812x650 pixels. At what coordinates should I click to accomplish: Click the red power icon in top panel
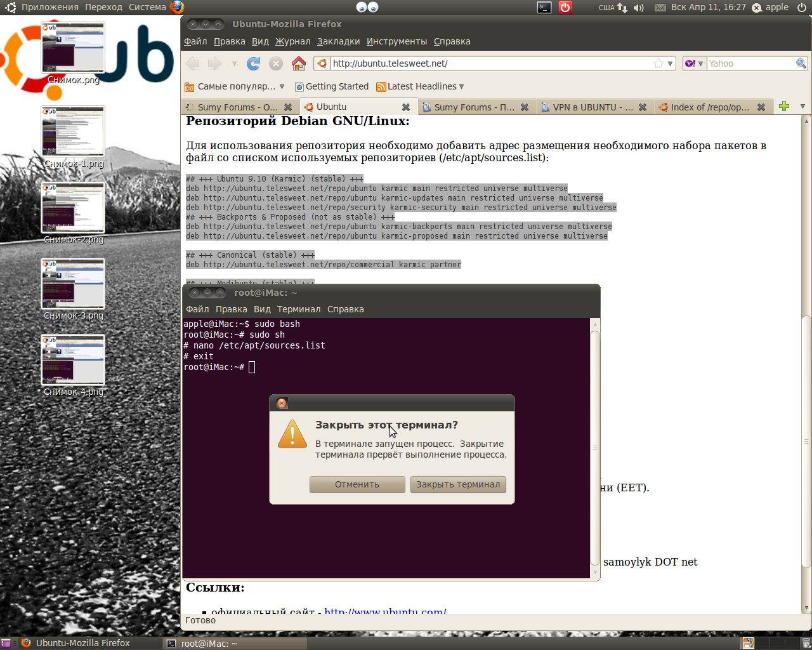[x=565, y=8]
